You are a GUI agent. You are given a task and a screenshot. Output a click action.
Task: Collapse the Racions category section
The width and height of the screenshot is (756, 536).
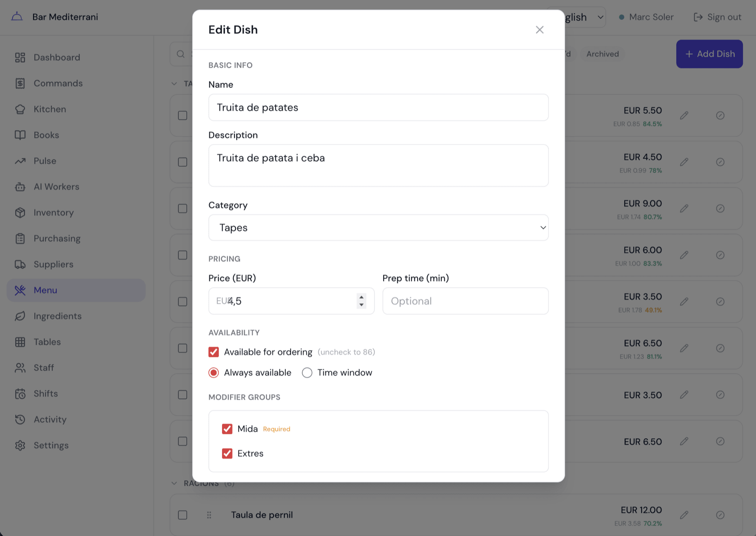point(174,484)
